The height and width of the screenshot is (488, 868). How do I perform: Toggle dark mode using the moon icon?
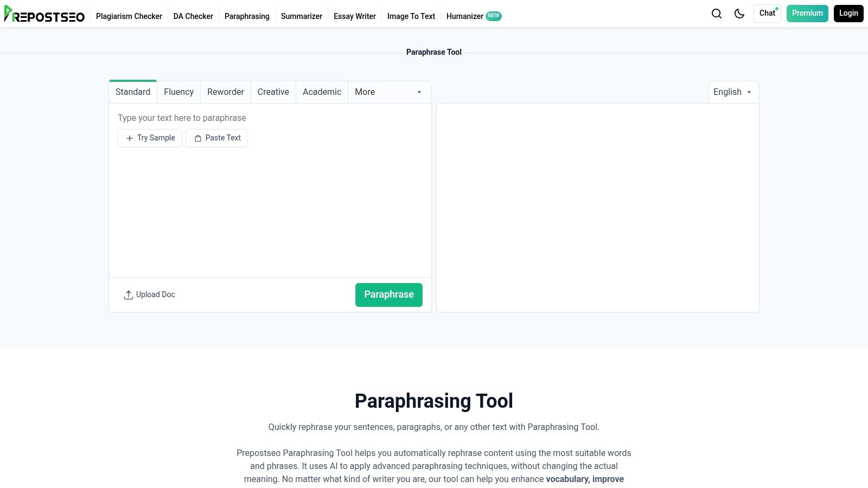click(739, 14)
